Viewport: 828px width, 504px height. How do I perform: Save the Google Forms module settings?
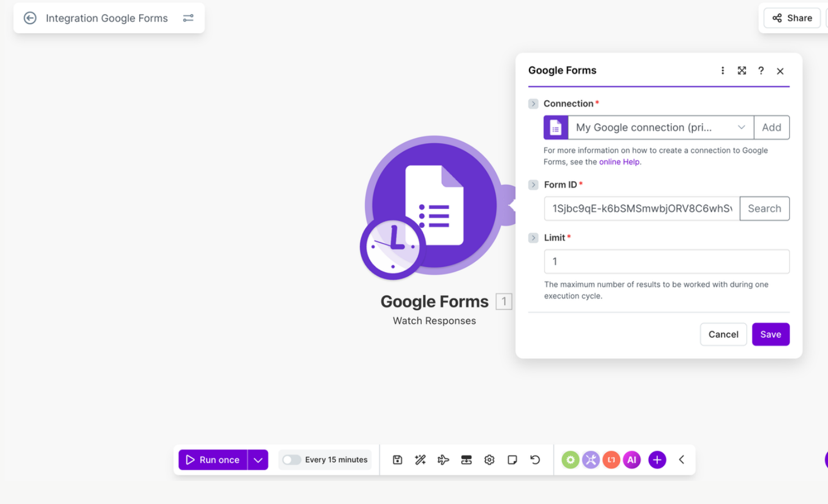click(x=771, y=334)
